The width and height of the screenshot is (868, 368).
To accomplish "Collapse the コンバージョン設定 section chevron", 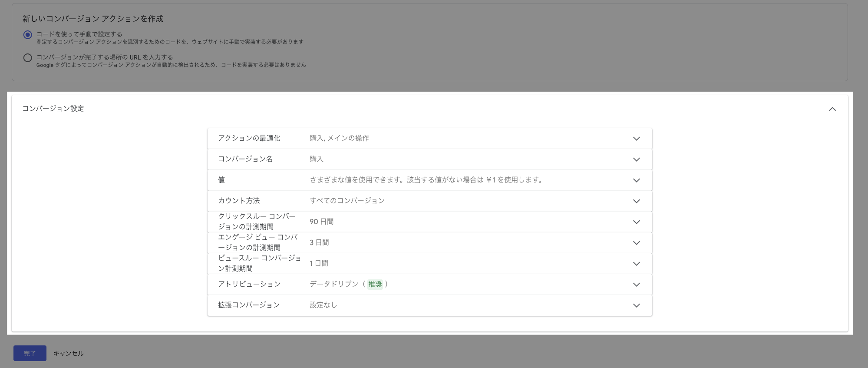I will [x=832, y=109].
